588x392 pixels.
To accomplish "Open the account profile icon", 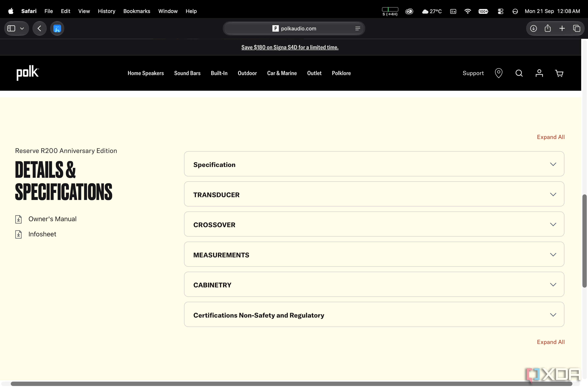I will [x=539, y=73].
